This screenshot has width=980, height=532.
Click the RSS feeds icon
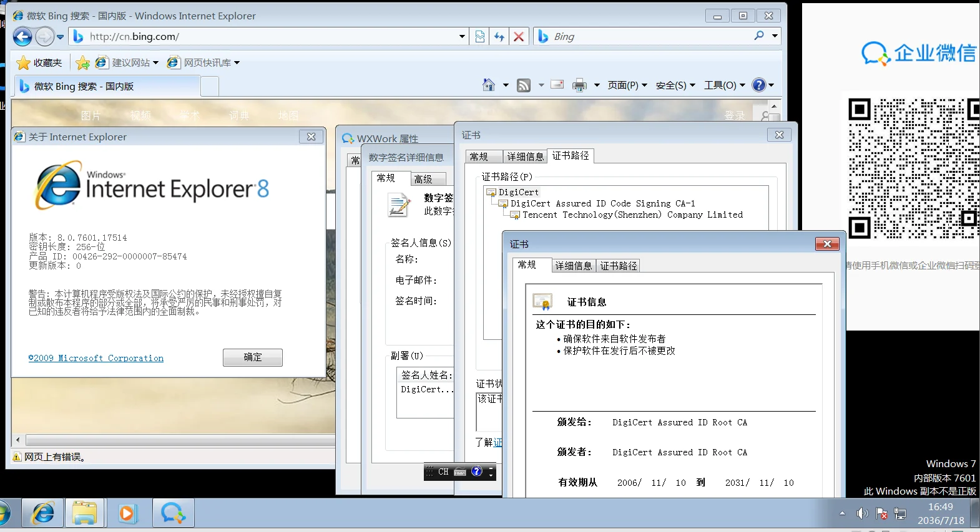pos(524,85)
